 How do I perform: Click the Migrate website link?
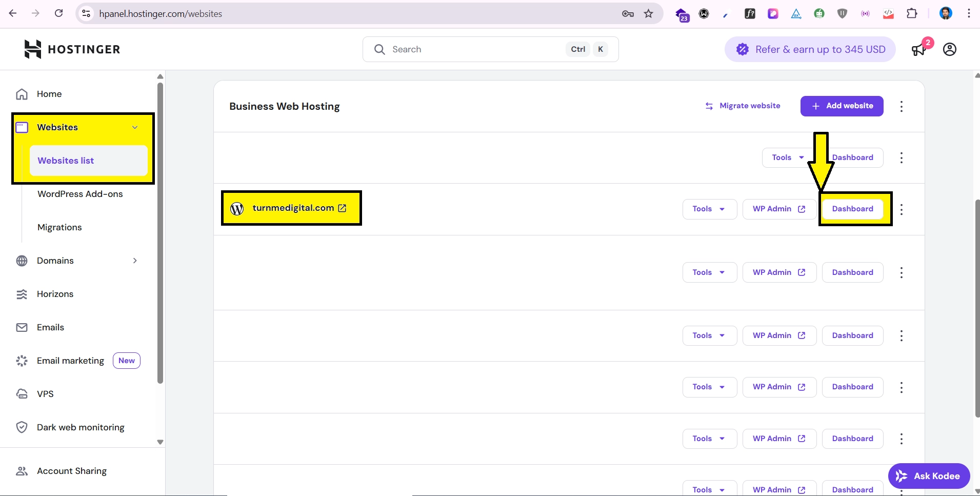pos(743,106)
